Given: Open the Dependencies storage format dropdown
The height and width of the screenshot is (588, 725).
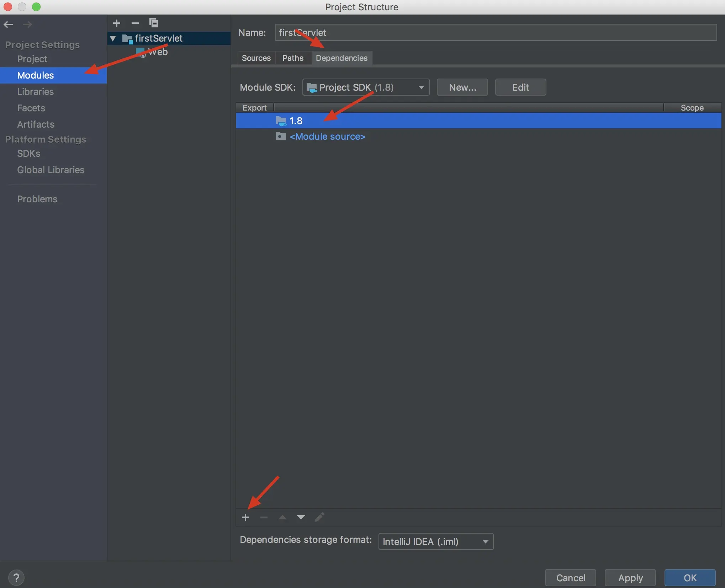Looking at the screenshot, I should 435,541.
